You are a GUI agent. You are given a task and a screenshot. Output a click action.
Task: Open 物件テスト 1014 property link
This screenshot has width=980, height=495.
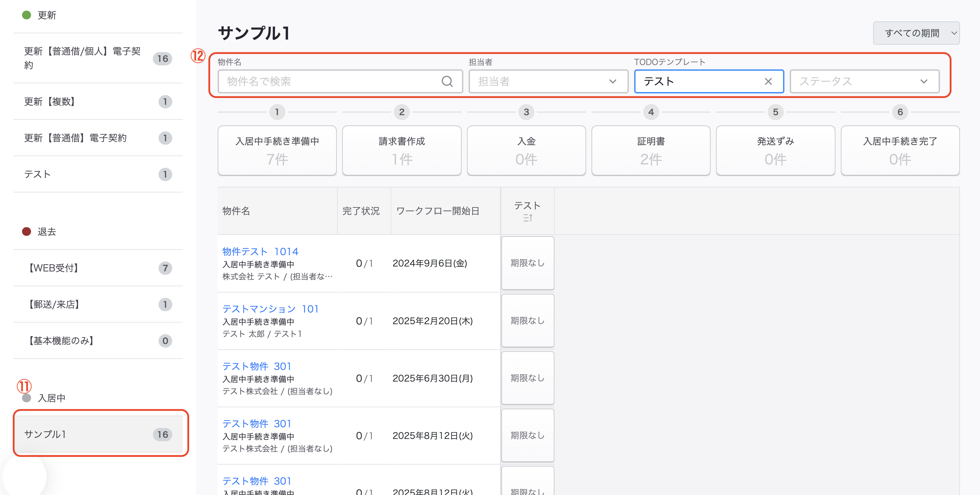[260, 251]
